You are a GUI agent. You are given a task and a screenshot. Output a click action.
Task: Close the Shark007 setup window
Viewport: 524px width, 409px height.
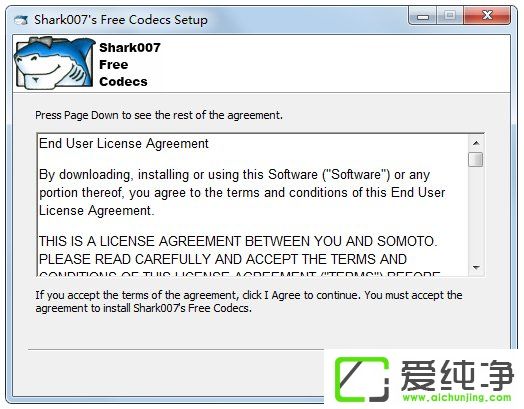click(x=487, y=16)
